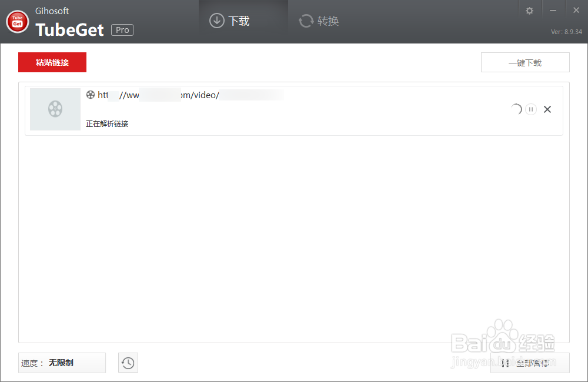Click the Pro badge next to TubeGet
588x382 pixels.
[x=122, y=30]
